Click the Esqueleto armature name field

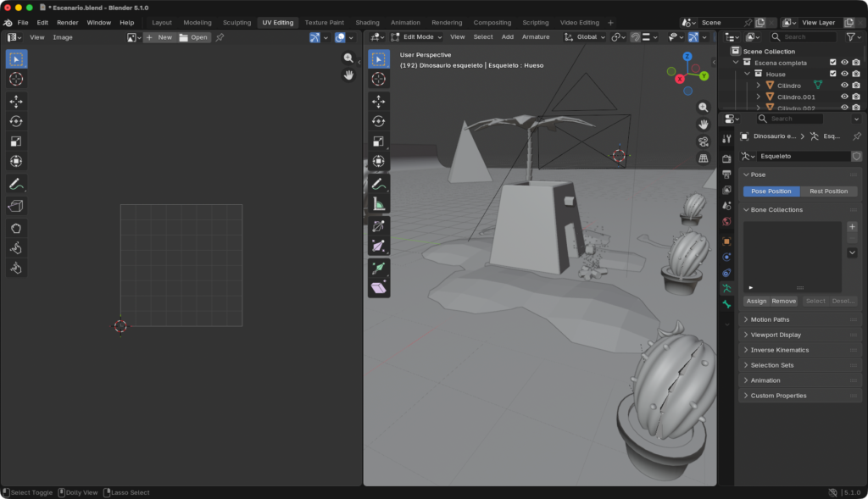(803, 157)
